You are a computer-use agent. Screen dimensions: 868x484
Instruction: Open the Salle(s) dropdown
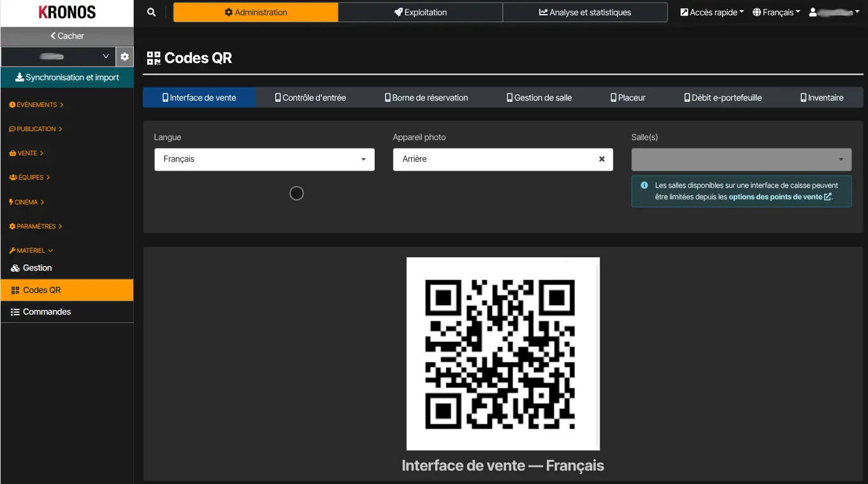click(741, 159)
